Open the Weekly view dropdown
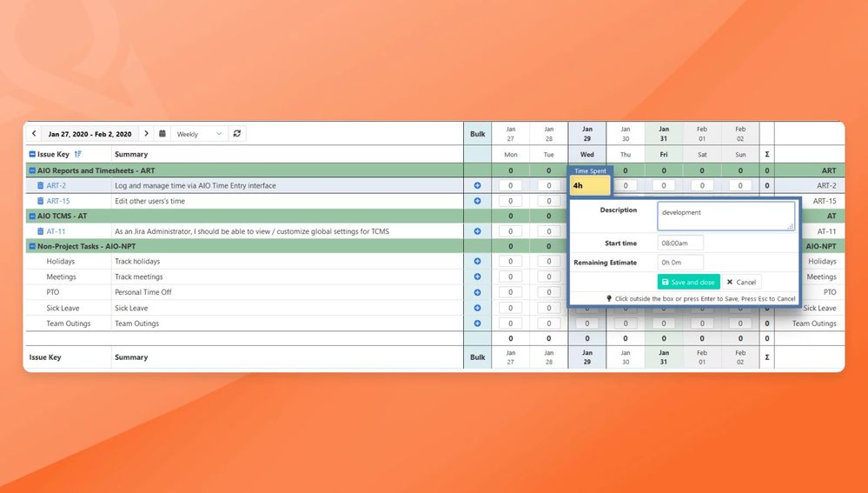The image size is (868, 493). coord(199,134)
